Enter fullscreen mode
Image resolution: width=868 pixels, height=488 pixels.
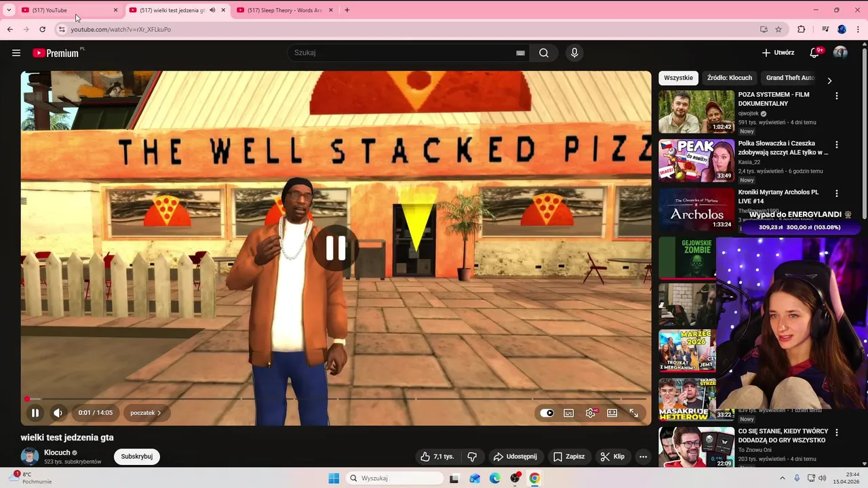pos(633,413)
